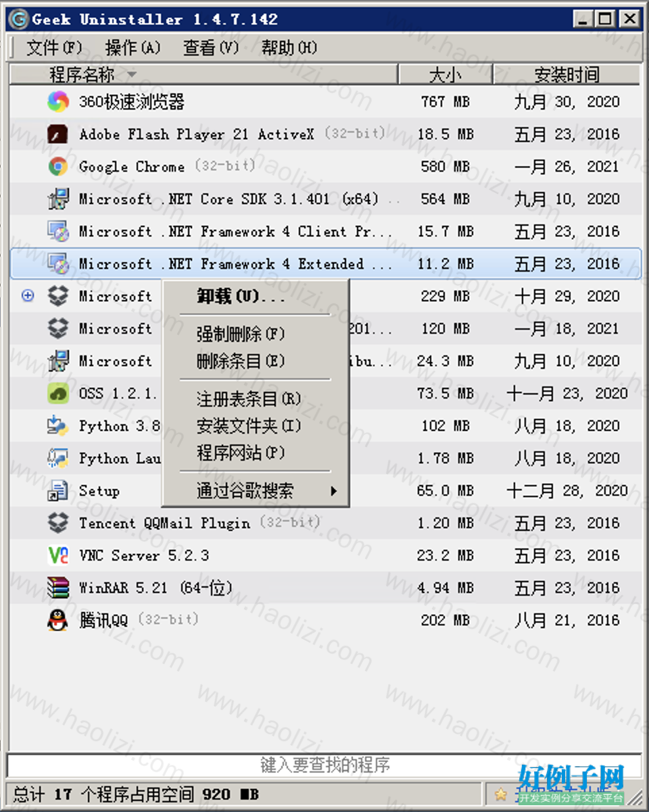649x812 pixels.
Task: Click the 767 MB size cell
Action: point(446,102)
